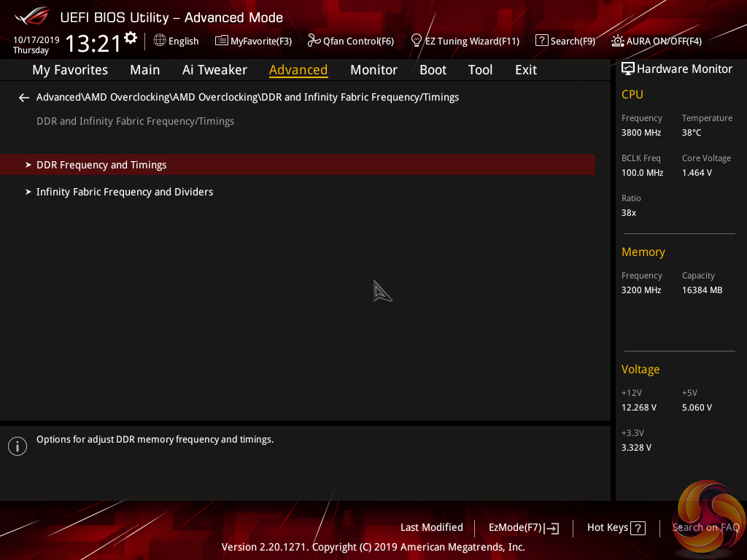Open the Ai Tweaker tab
The height and width of the screenshot is (560, 747).
(214, 70)
